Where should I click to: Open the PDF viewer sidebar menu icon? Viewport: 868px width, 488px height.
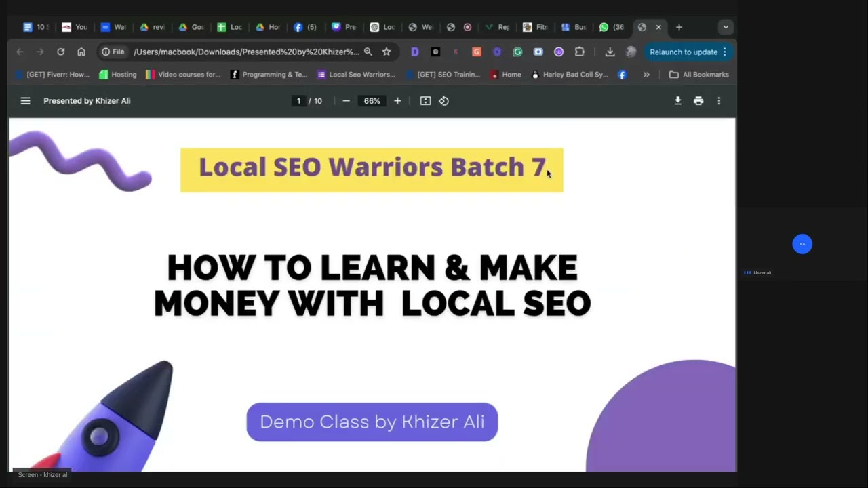coord(25,101)
